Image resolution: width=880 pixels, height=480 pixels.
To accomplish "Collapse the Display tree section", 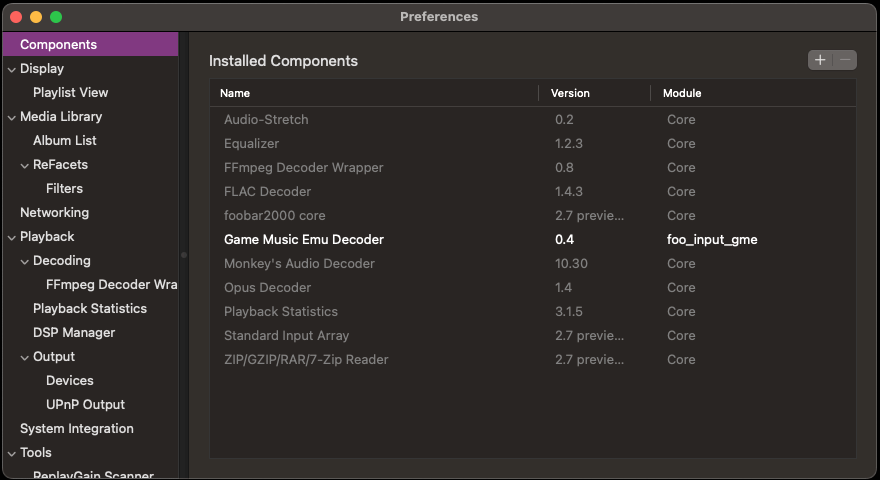I will (11, 69).
